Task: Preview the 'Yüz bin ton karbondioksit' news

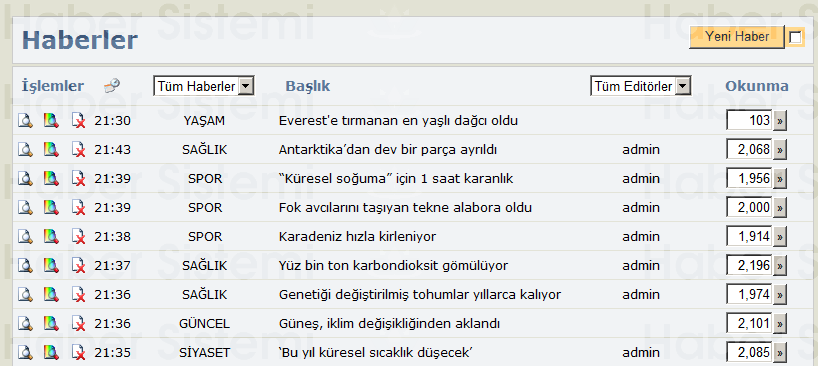Action: [x=25, y=266]
